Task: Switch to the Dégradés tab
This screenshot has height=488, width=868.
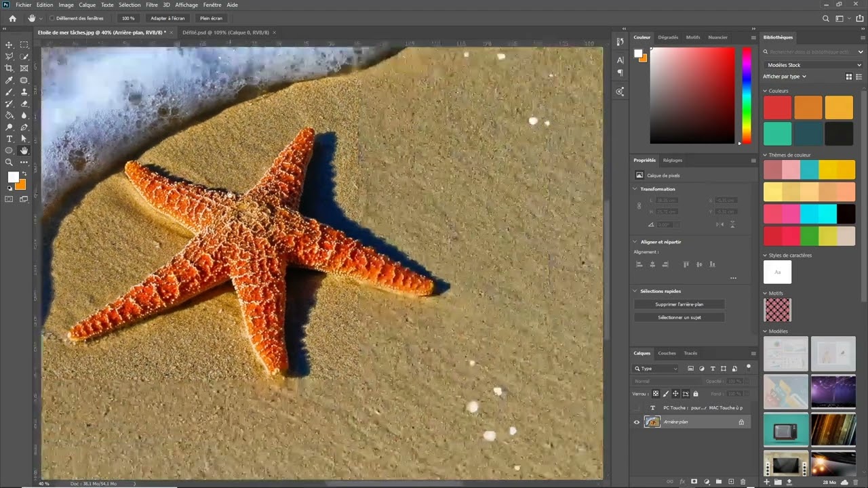Action: point(668,37)
